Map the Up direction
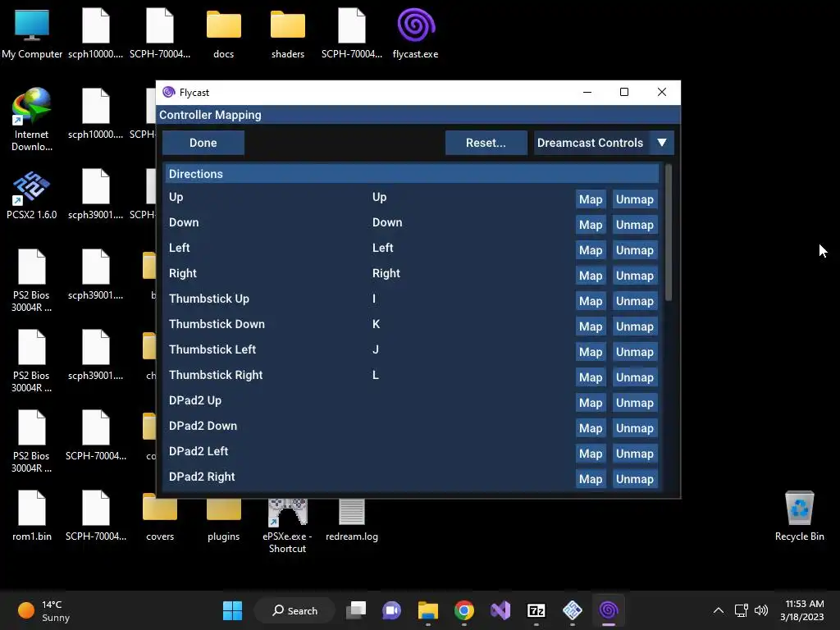 pos(591,199)
